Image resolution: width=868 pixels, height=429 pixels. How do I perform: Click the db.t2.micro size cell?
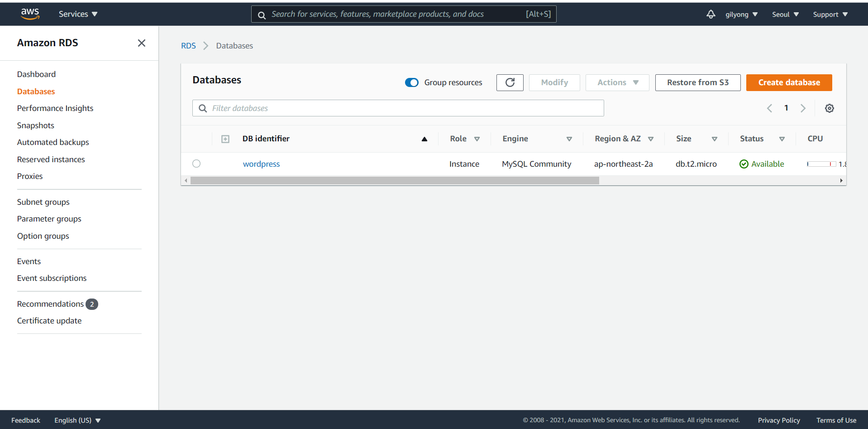pos(696,164)
